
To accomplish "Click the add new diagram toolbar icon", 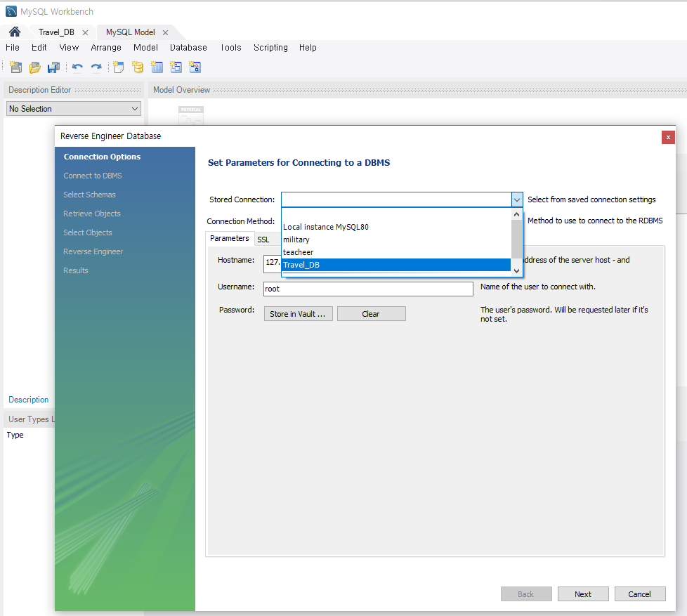I will [x=118, y=67].
